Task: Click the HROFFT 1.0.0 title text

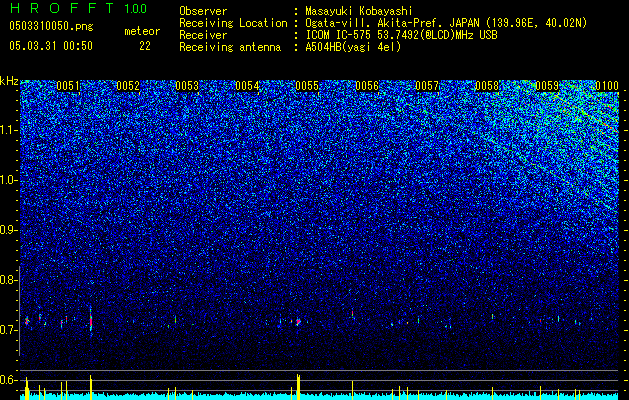Action: click(x=78, y=8)
